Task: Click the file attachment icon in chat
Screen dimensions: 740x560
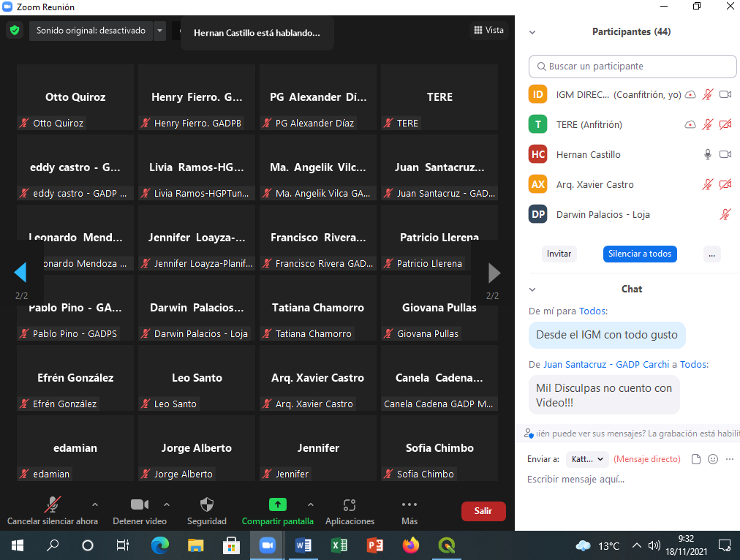Action: point(696,459)
